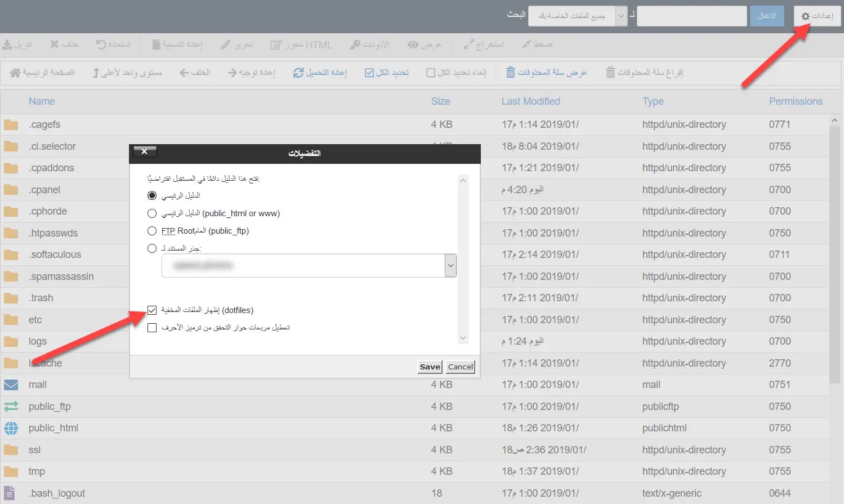The width and height of the screenshot is (844, 504).
Task: Click Empty Trash in the toolbar
Action: tap(645, 73)
